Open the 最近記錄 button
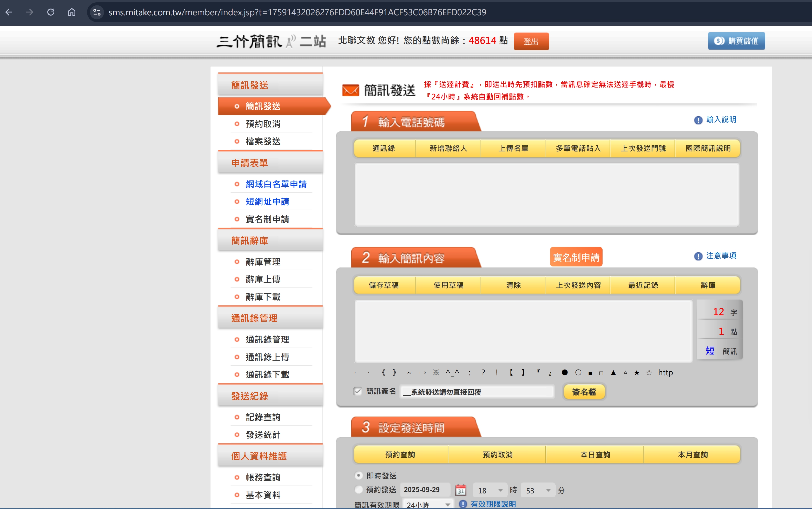The width and height of the screenshot is (812, 509). (643, 285)
